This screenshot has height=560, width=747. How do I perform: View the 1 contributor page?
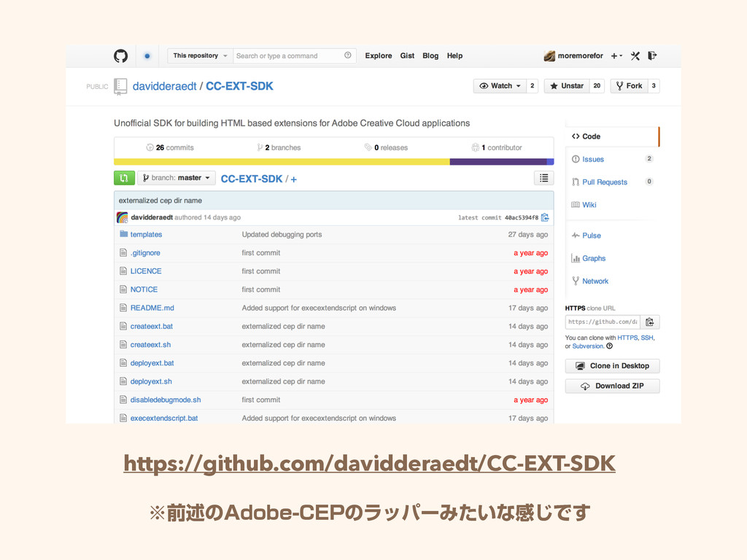click(497, 147)
